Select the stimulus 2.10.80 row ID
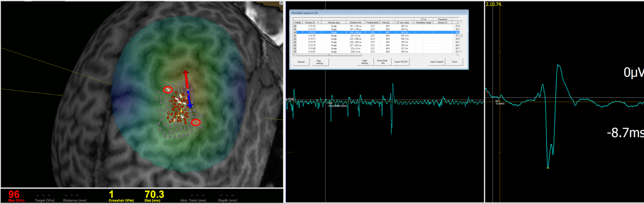644x204 pixels. coord(312,49)
